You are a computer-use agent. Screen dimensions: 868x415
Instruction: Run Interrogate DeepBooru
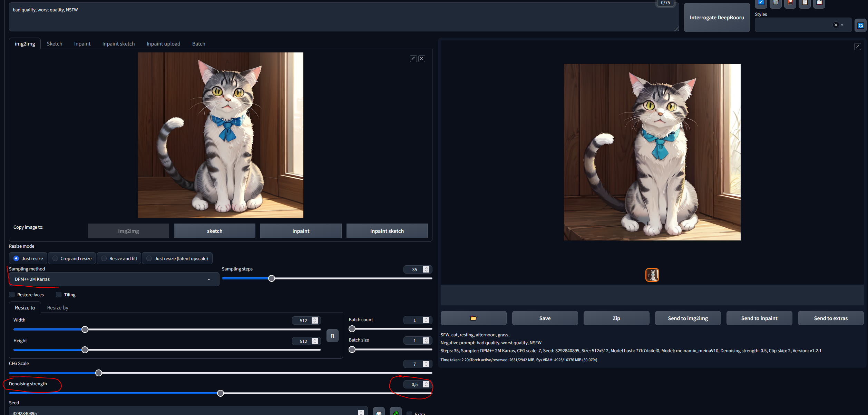717,17
